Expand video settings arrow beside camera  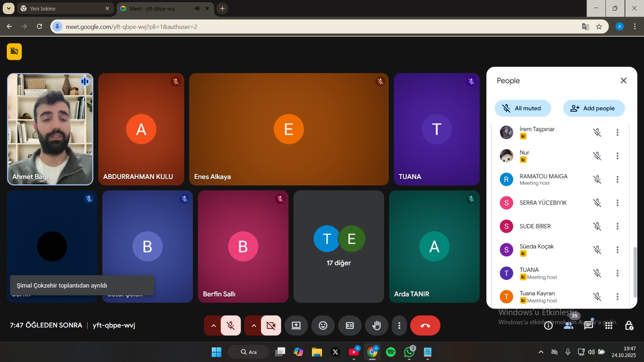pyautogui.click(x=254, y=325)
